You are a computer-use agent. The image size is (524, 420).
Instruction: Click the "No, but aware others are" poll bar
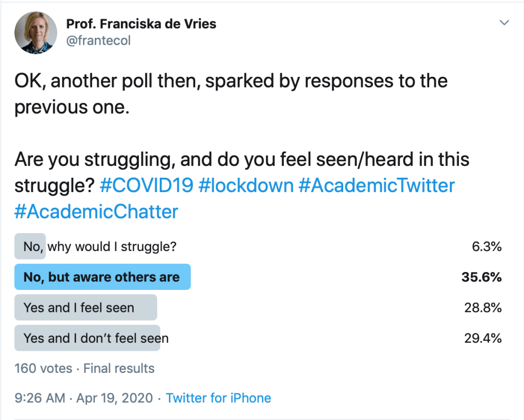coord(102,277)
